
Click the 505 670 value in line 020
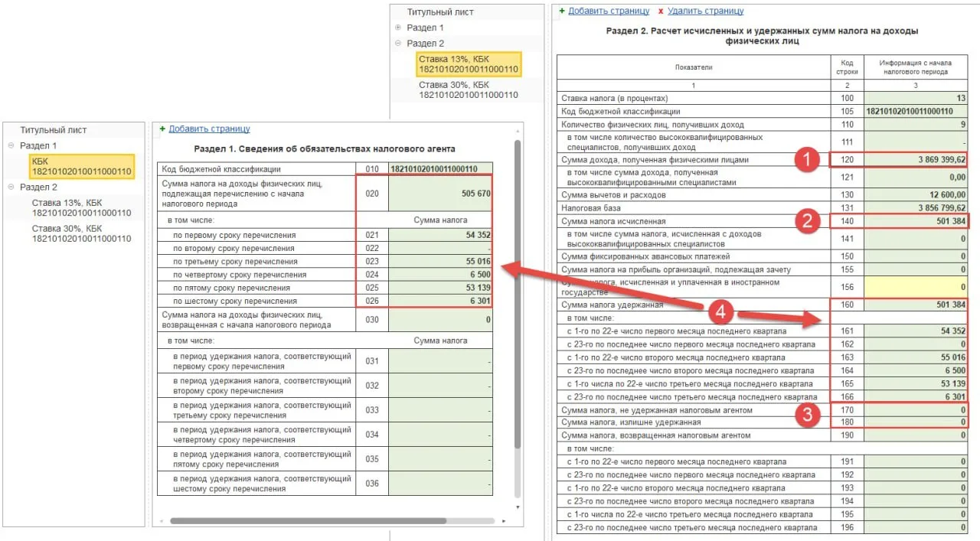(440, 194)
